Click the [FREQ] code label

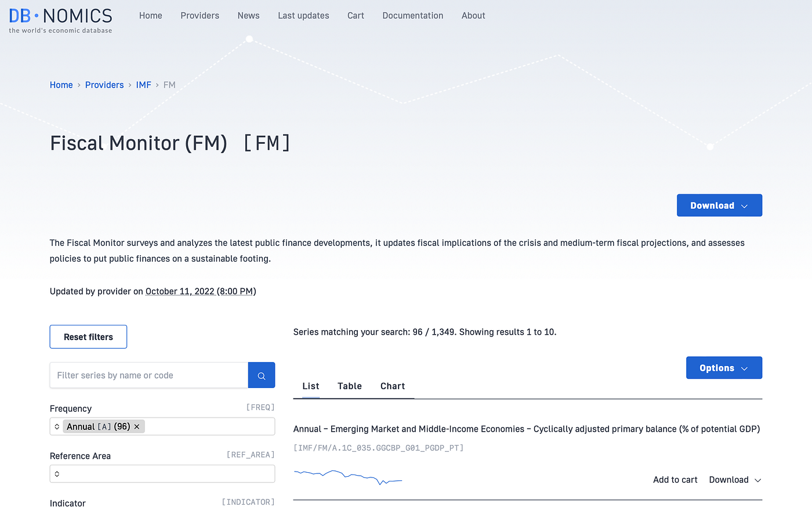(x=260, y=407)
